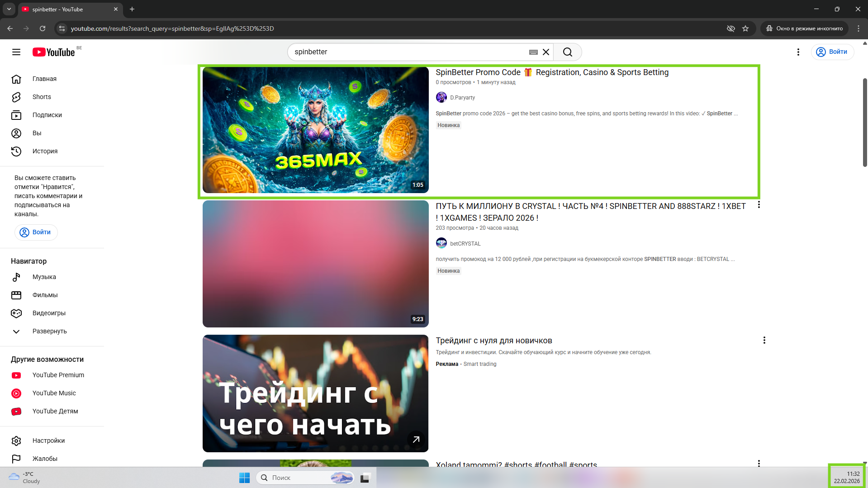
Task: Open the Chrome three-dot menu
Action: (859, 28)
